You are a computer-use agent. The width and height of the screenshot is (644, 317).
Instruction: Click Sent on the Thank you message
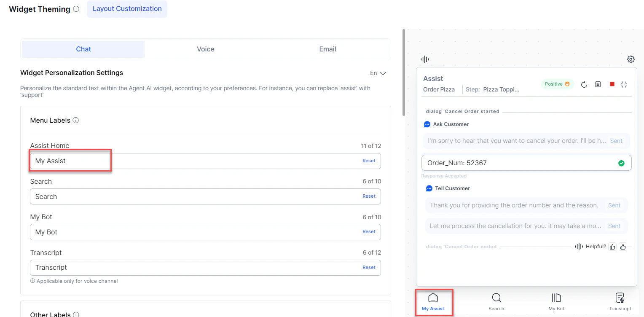coord(614,205)
